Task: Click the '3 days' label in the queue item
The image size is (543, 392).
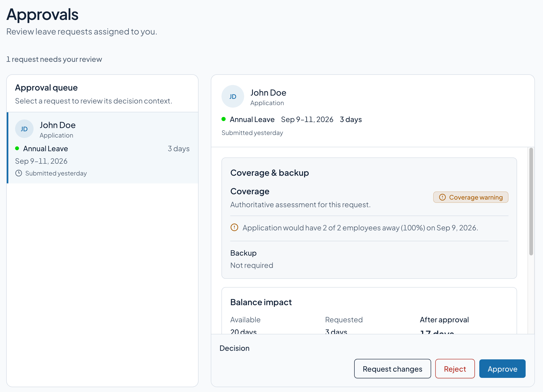Action: [x=179, y=149]
